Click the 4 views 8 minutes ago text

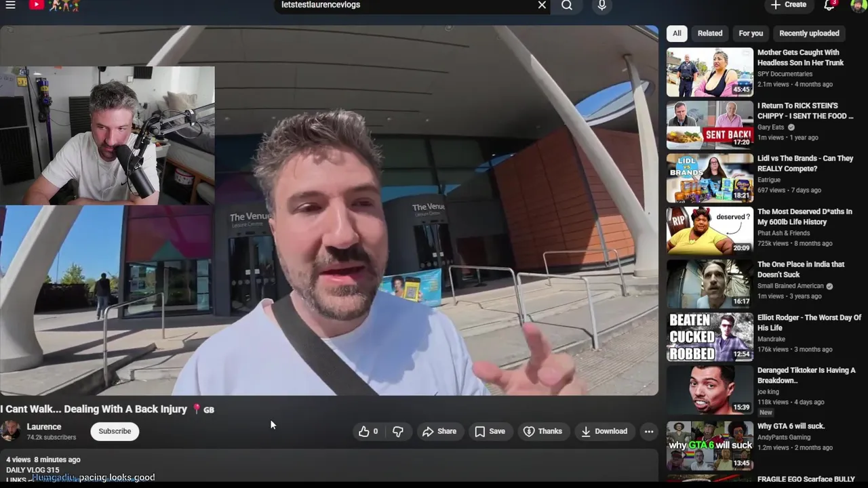pyautogui.click(x=43, y=460)
